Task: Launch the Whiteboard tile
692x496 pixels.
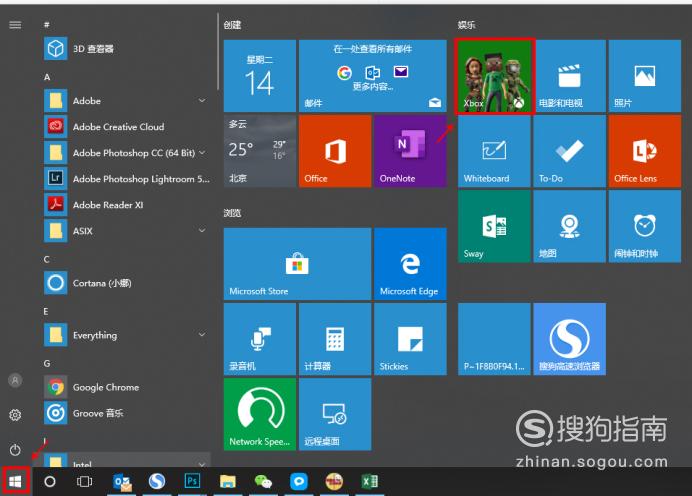Action: (494, 151)
